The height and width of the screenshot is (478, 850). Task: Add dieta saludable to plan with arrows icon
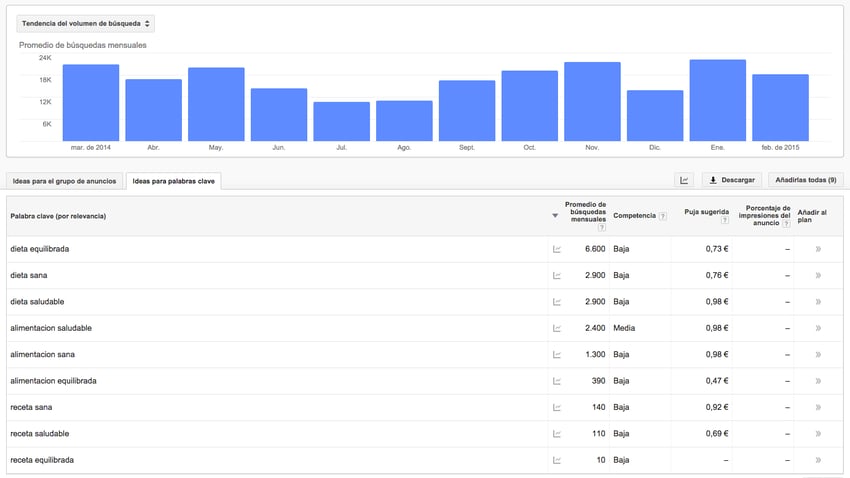coord(818,302)
